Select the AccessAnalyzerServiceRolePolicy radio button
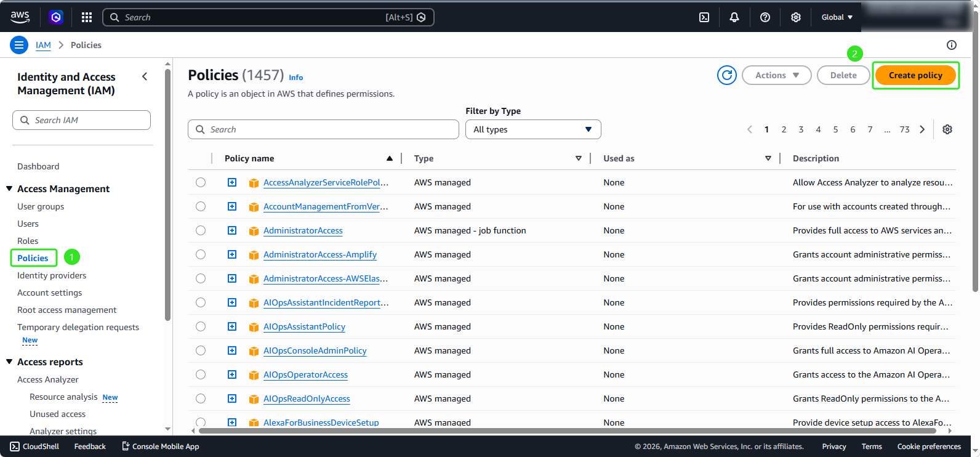The height and width of the screenshot is (457, 980). coord(201,182)
